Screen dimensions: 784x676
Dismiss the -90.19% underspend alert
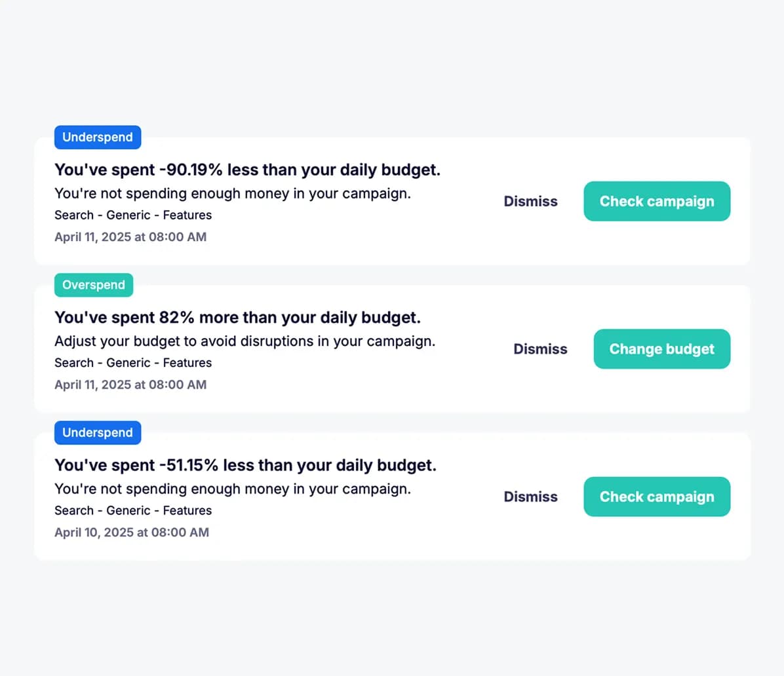click(530, 201)
